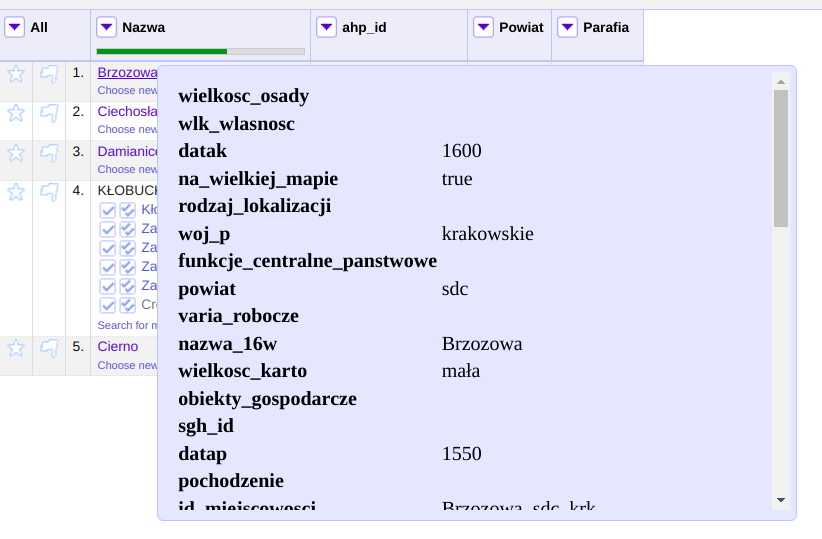
Task: Click the Parafia column header text
Action: (x=606, y=27)
